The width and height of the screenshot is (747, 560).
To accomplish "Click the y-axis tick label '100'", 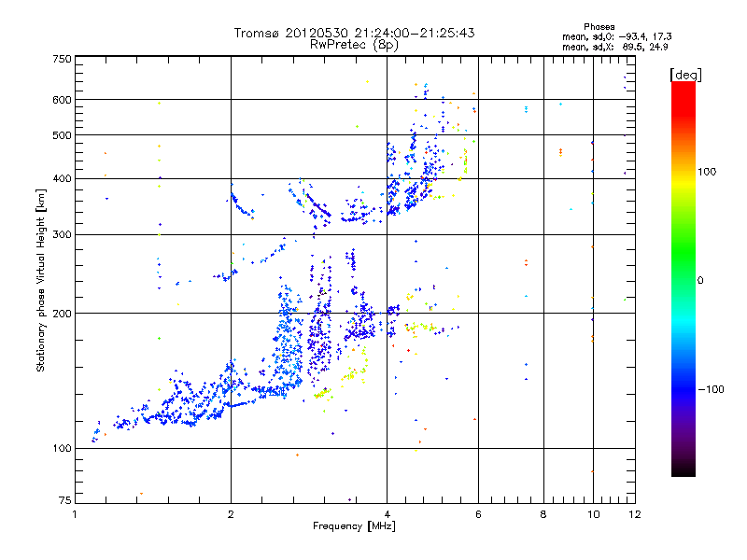I will (63, 448).
